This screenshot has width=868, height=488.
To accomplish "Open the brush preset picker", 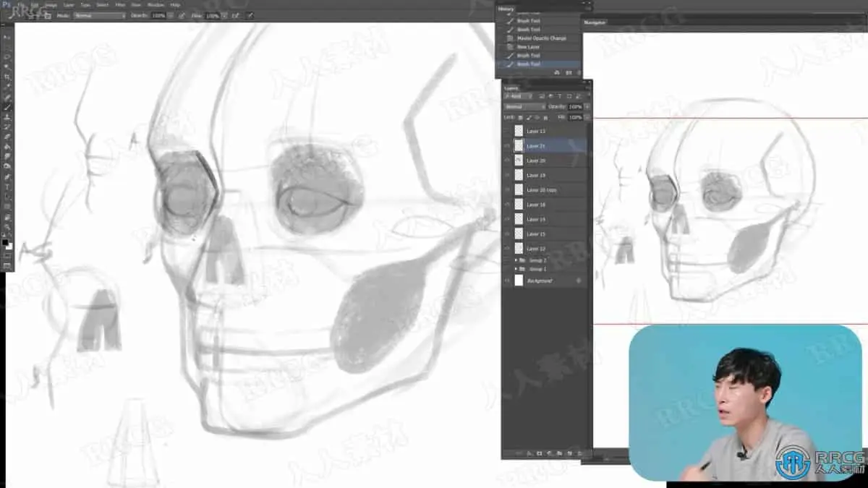I will pyautogui.click(x=34, y=15).
